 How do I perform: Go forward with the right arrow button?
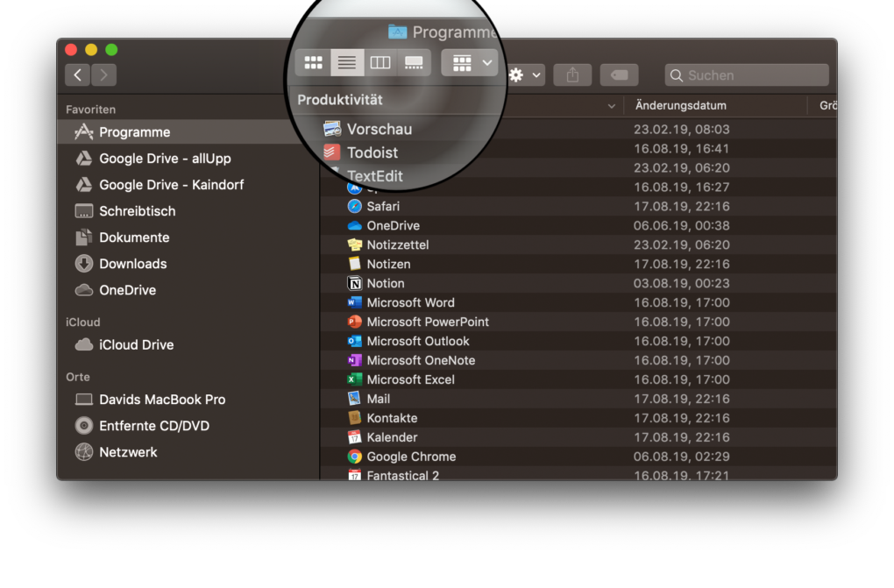[x=103, y=74]
